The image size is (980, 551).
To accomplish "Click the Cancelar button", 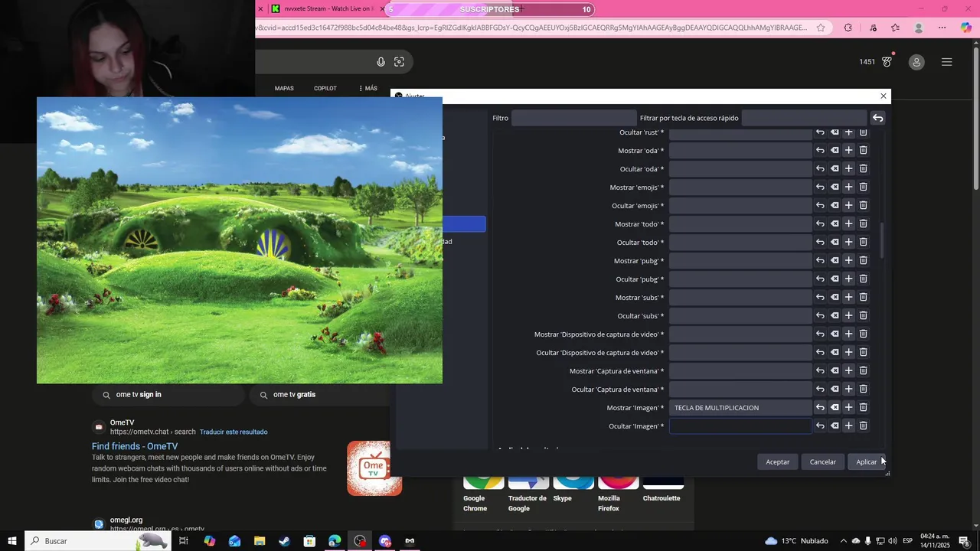I will tap(823, 461).
